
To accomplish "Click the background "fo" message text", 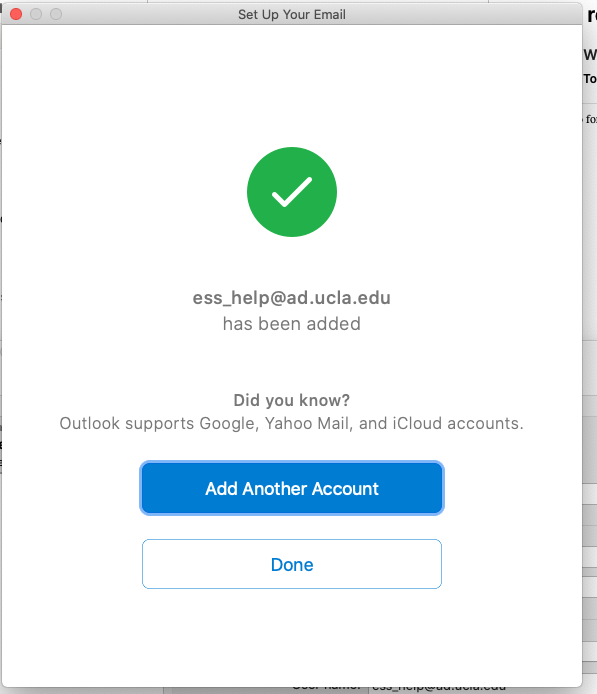I will click(x=591, y=119).
